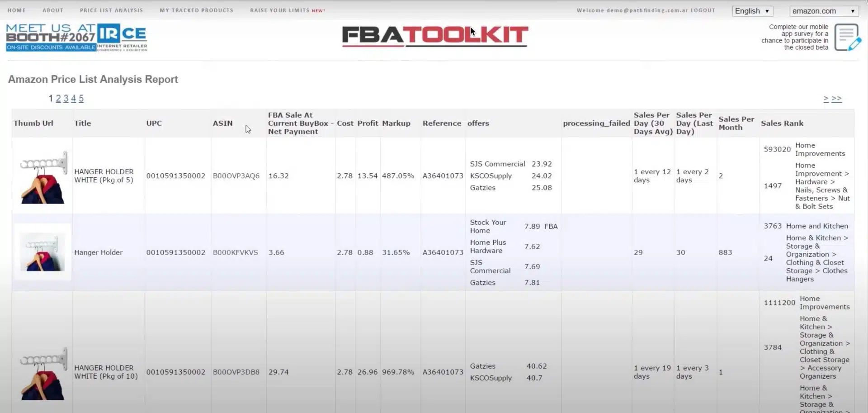Go to results page 3
The image size is (868, 413).
click(x=66, y=98)
